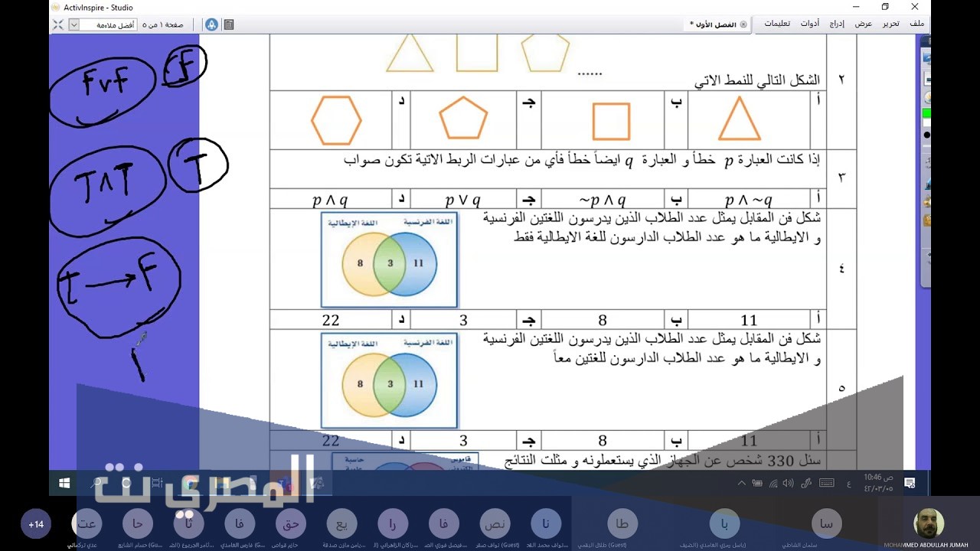Click the full-screen expand arrows icon
Screen dimensions: 980x551
57,24
